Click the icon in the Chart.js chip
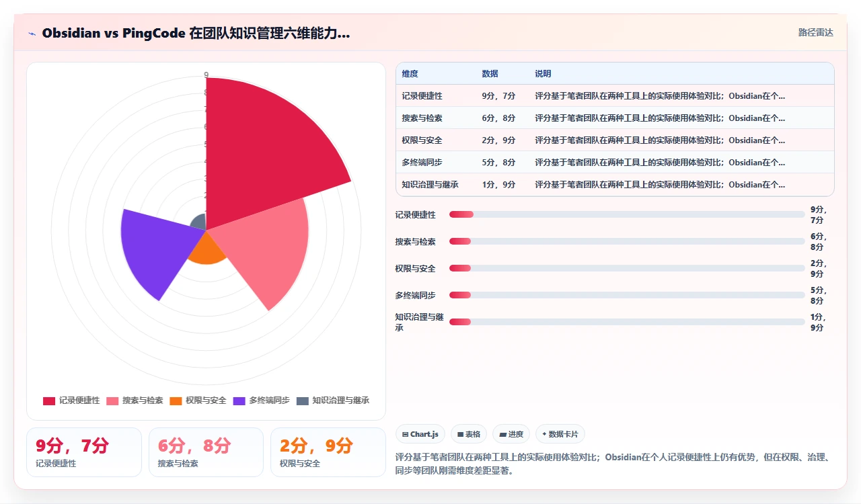Viewport: 861px width, 504px height. [405, 435]
